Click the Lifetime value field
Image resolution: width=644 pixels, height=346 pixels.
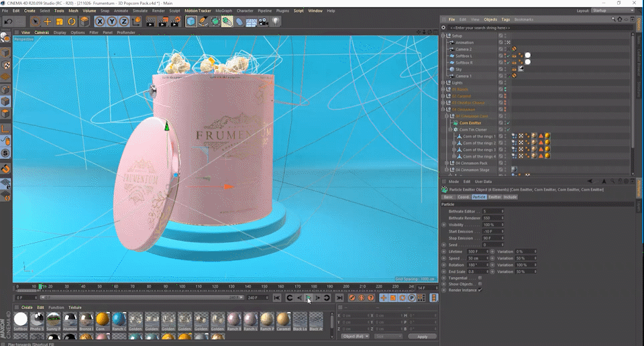(x=476, y=251)
